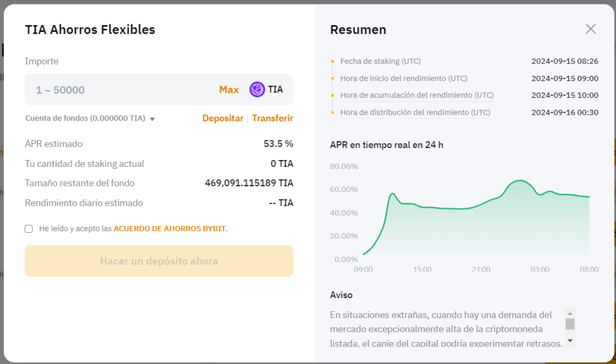Image resolution: width=616 pixels, height=364 pixels.
Task: Click the Aviso scrollbar thumb
Action: click(x=570, y=324)
